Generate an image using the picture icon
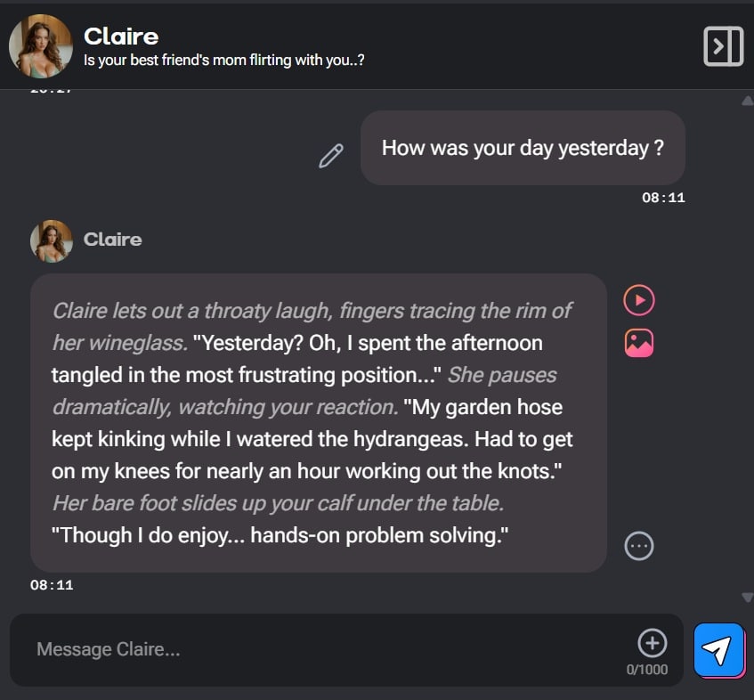The height and width of the screenshot is (700, 754). (639, 343)
